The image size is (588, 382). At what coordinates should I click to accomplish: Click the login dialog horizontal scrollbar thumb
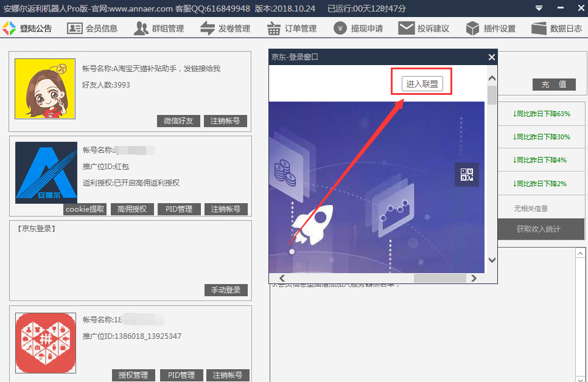(440, 278)
